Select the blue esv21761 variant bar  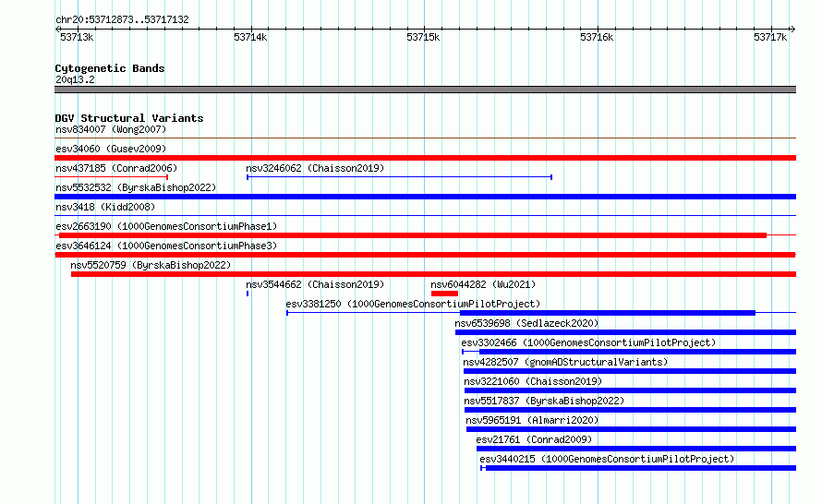(636, 449)
